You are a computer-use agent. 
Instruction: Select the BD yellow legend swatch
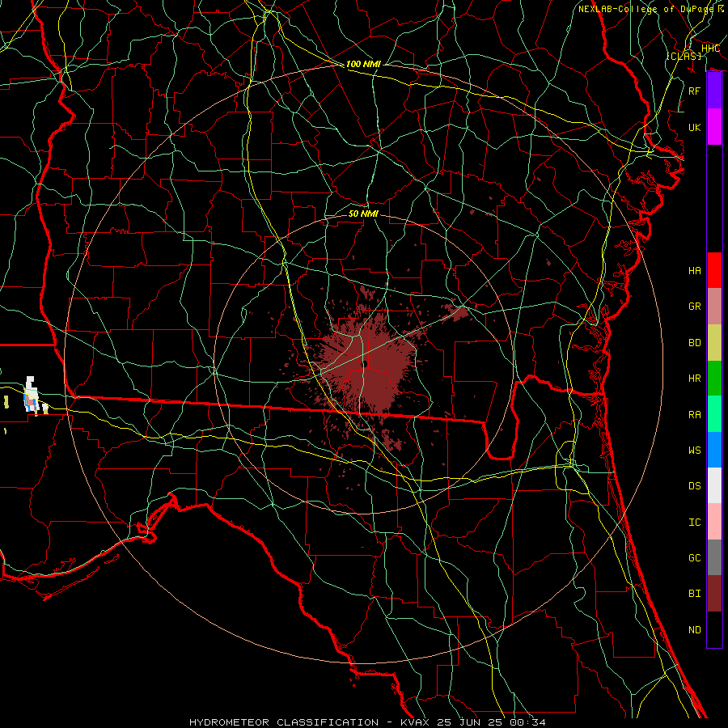[714, 342]
